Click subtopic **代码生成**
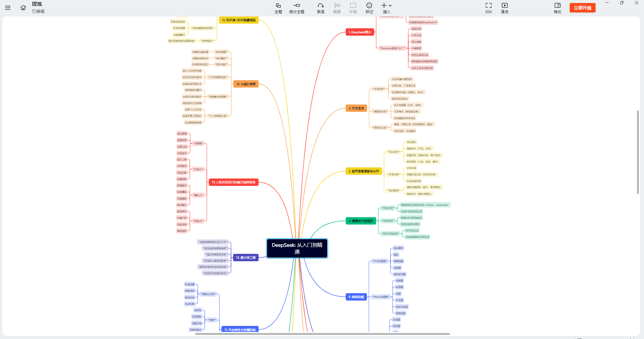This screenshot has width=644, height=339. pyautogui.click(x=388, y=208)
